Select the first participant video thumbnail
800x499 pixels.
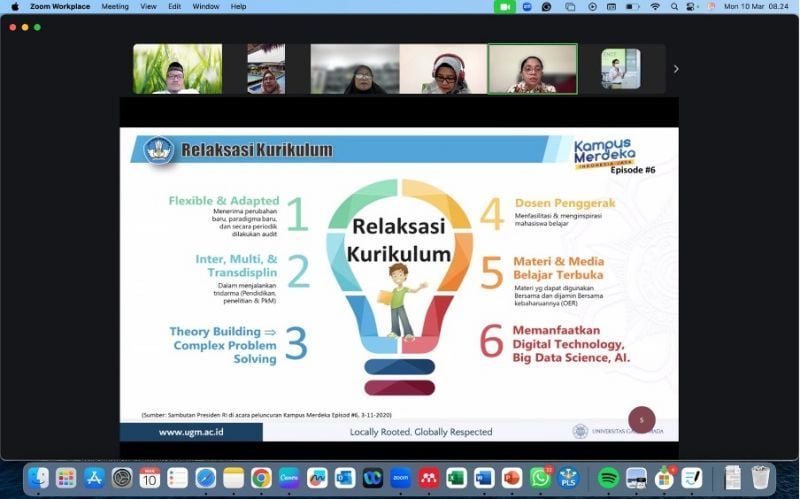[178, 69]
